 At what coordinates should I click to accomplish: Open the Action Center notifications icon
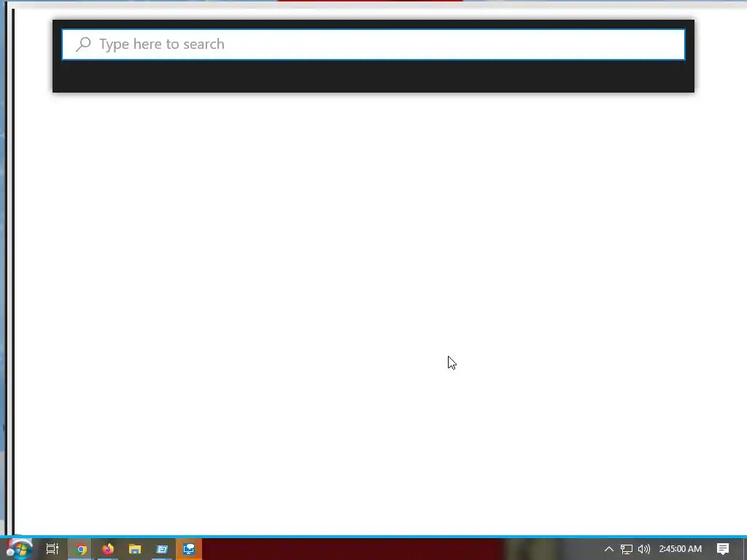click(x=723, y=549)
